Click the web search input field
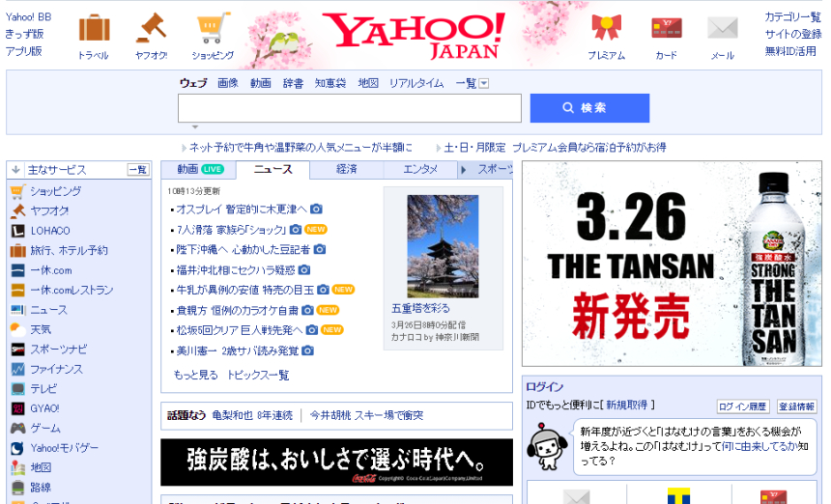Image resolution: width=831 pixels, height=504 pixels. tap(349, 108)
